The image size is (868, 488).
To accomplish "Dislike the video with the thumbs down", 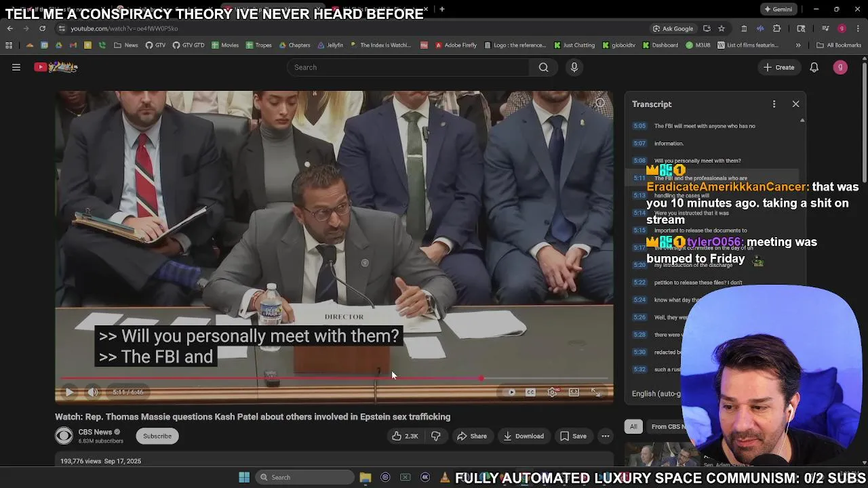I will 435,436.
